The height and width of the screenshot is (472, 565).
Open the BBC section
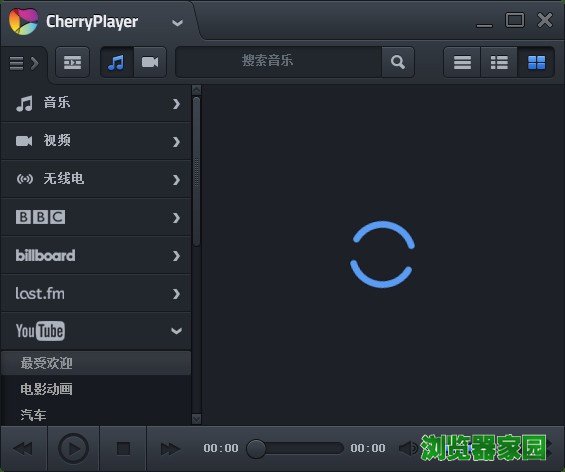(96, 217)
